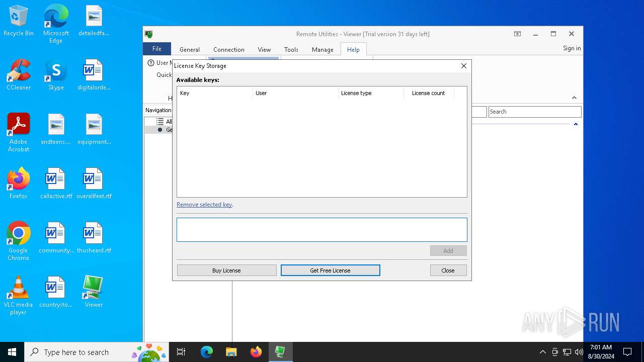This screenshot has height=362, width=644.
Task: Open Adobe Acrobat desktop shortcut
Action: pos(19,133)
